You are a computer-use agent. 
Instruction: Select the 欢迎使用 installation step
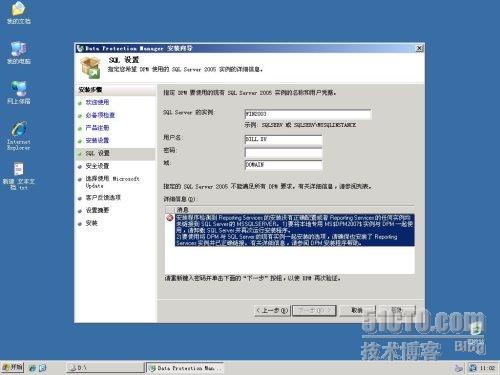tap(97, 102)
